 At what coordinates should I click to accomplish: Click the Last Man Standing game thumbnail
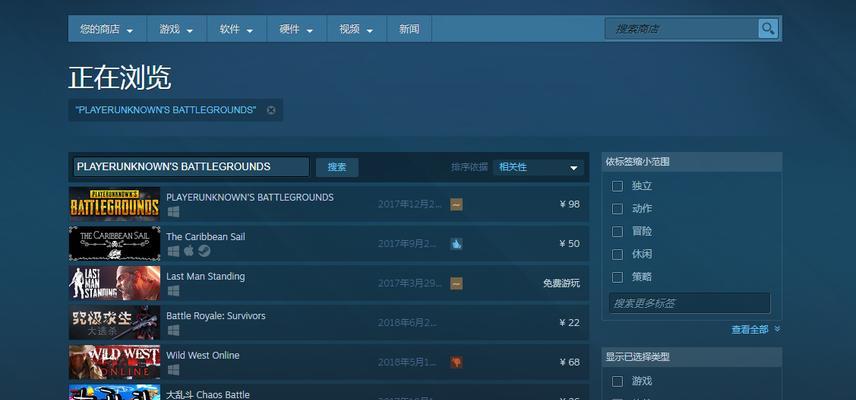pos(115,283)
